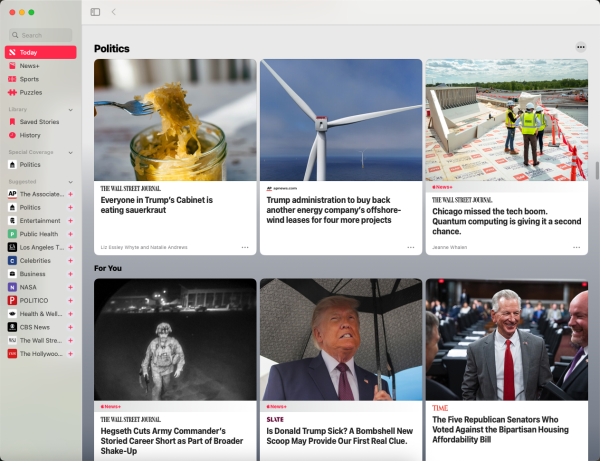The width and height of the screenshot is (600, 461).
Task: Open the Puzzles section
Action: click(41, 93)
